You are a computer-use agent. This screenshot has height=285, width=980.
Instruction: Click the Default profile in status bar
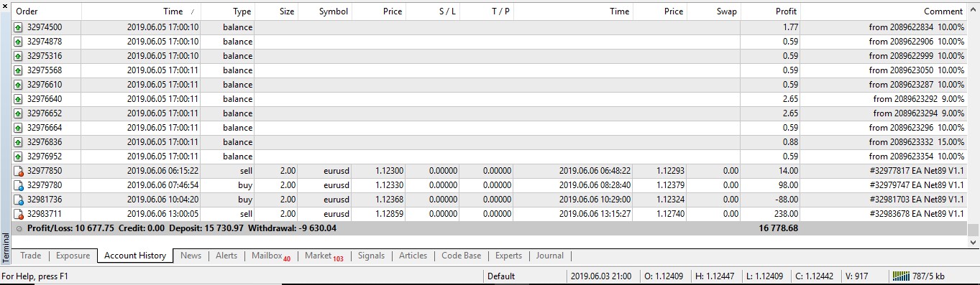(x=500, y=276)
